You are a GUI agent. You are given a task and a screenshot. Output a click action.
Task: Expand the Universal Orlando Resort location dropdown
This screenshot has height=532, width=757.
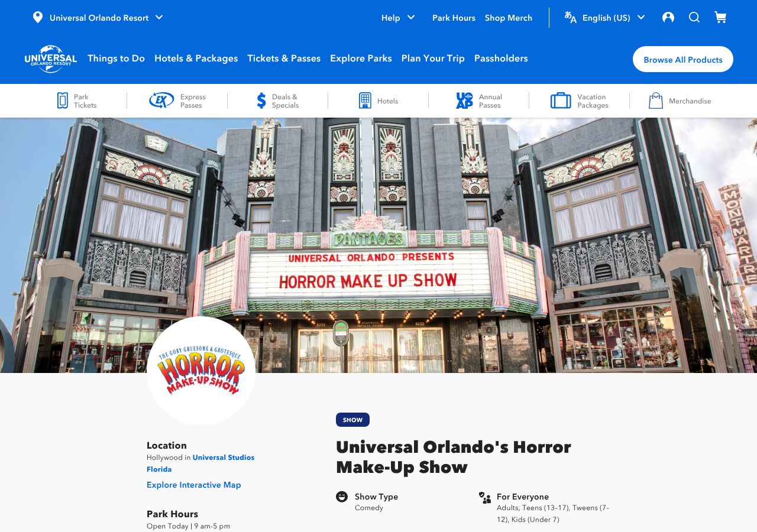coord(98,18)
